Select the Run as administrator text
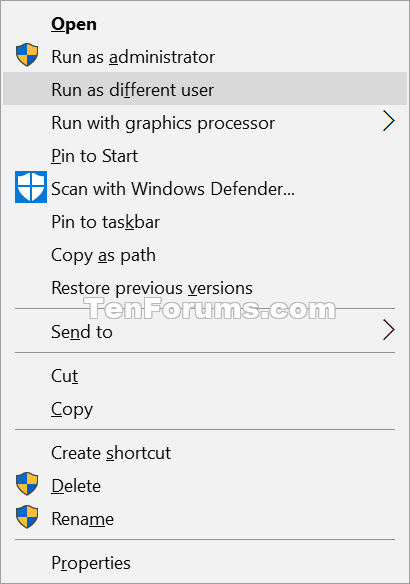 133,57
